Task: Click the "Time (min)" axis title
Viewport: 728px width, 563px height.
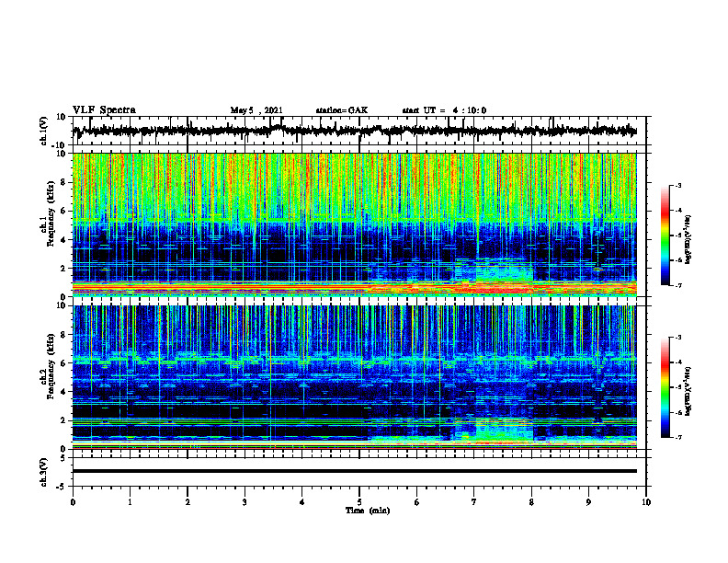Action: pos(368,511)
